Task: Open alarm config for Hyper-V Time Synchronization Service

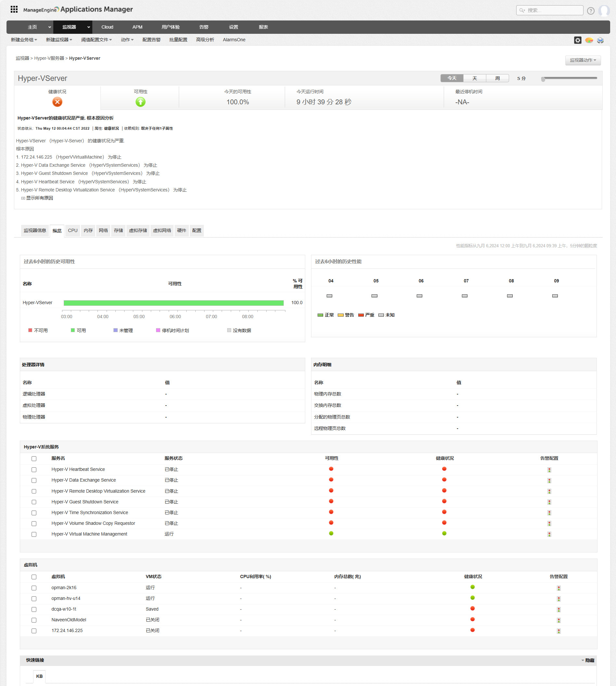Action: pyautogui.click(x=549, y=513)
